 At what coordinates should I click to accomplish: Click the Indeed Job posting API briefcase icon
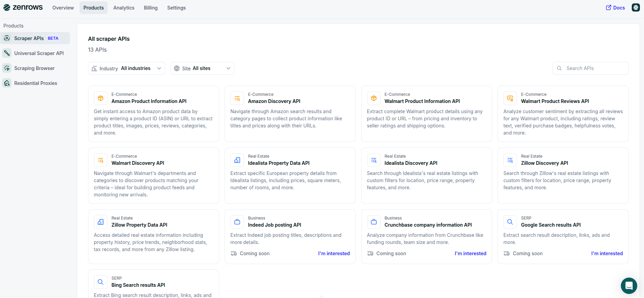click(237, 222)
